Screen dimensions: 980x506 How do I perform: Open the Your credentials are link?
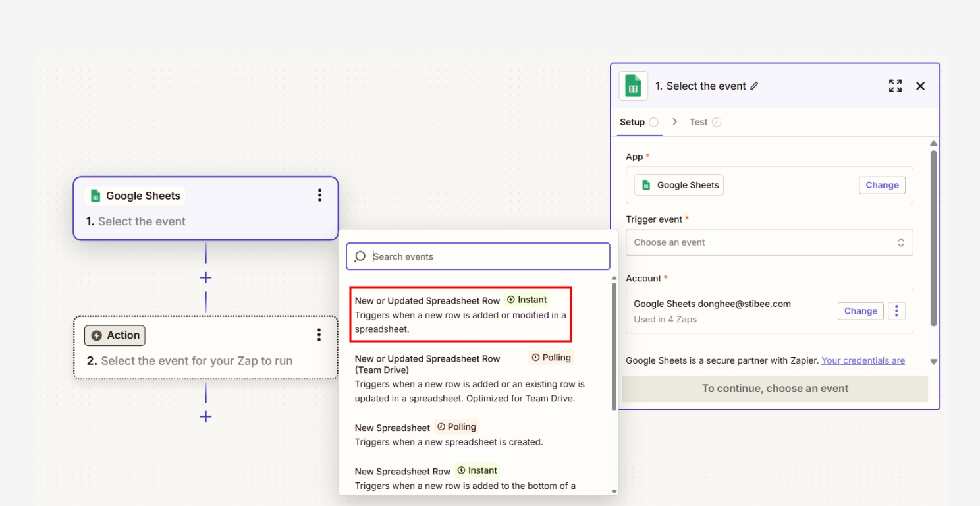[x=863, y=360]
